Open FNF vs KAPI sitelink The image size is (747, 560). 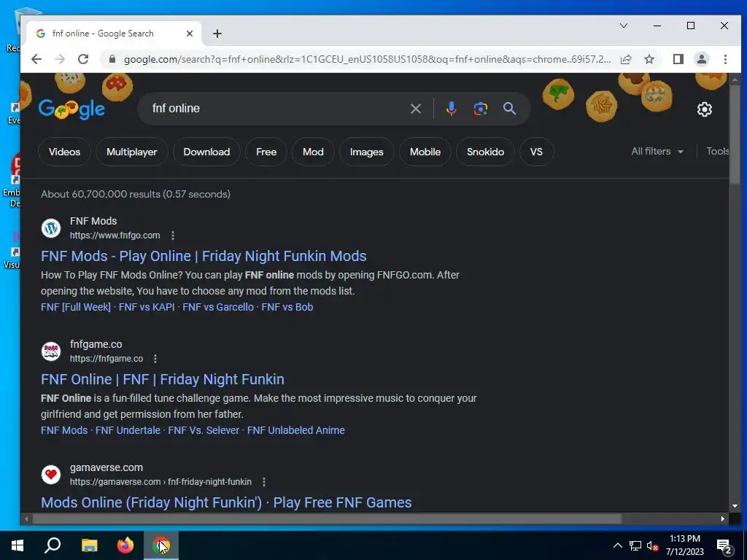146,307
